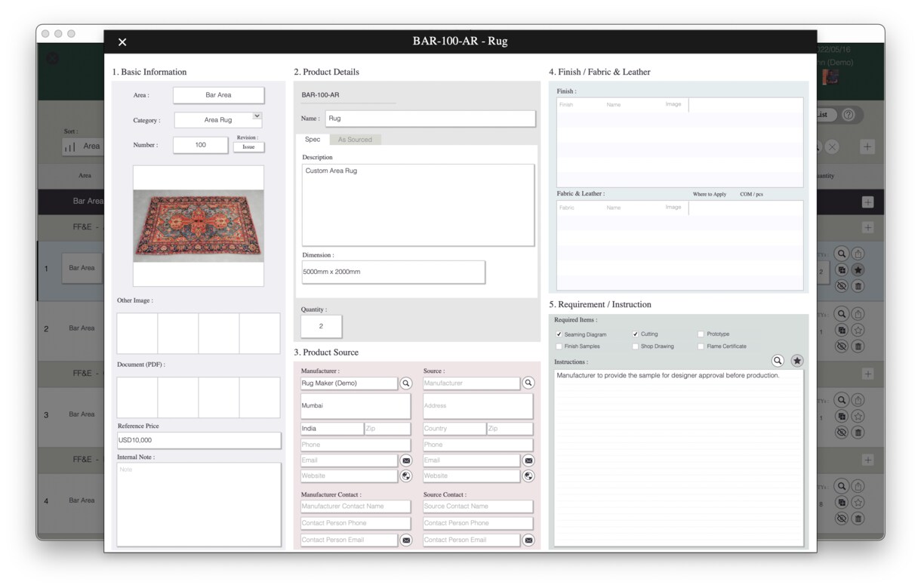Switch to the Spec tab
921x588 pixels.
click(x=313, y=140)
